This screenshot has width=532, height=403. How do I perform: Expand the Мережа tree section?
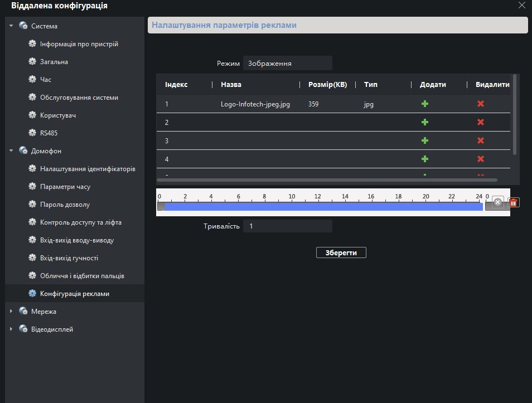pyautogui.click(x=11, y=311)
